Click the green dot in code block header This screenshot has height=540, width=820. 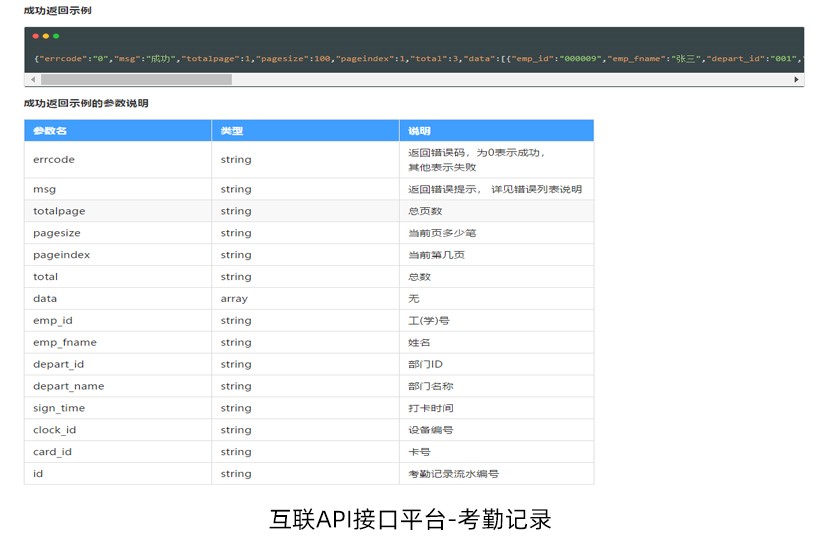(56, 36)
